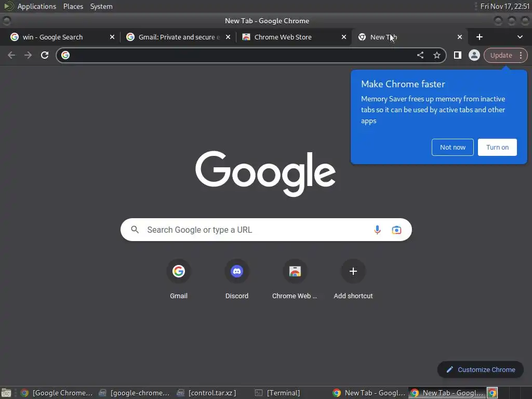Focus the Search Google or type a URL box
Viewport: 532px width, 399px height.
[266, 230]
